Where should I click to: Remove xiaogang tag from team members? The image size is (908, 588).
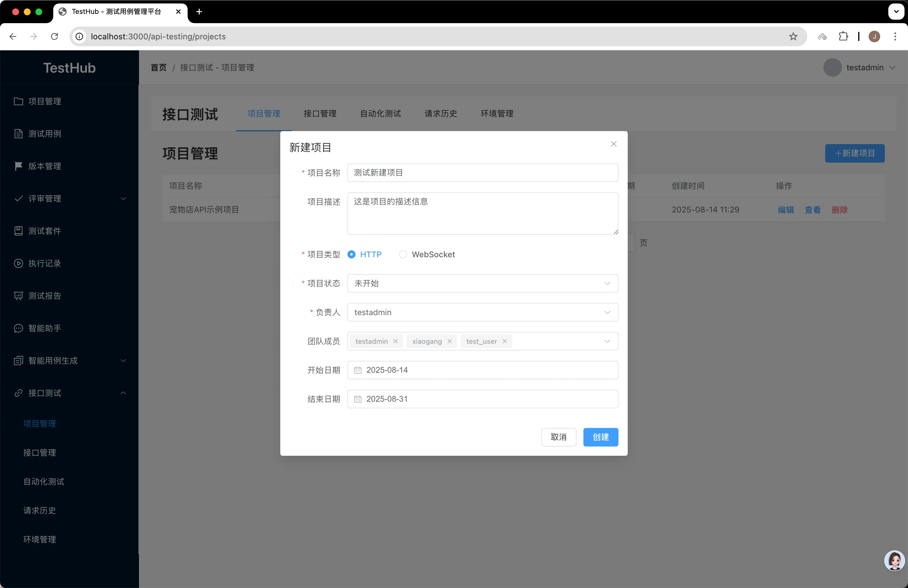pyautogui.click(x=449, y=341)
